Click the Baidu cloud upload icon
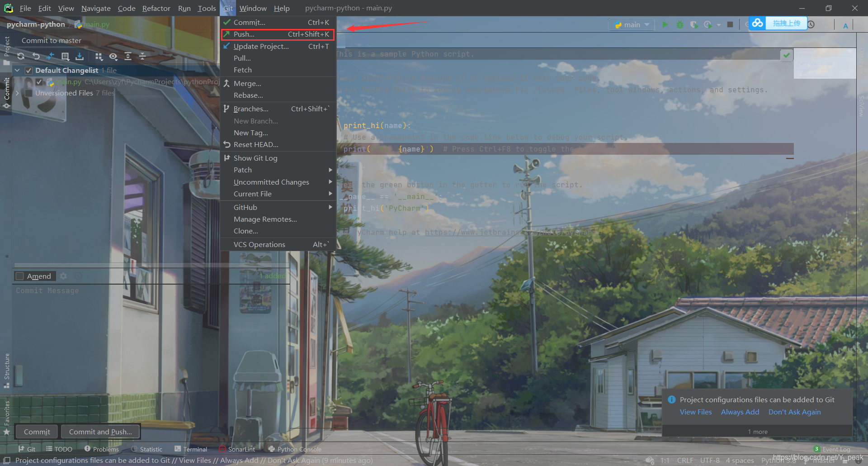 pos(758,23)
